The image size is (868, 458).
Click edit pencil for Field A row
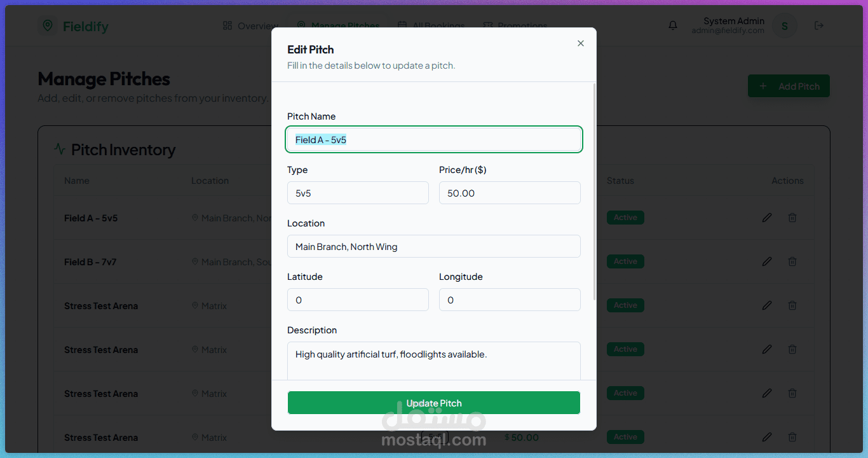(x=767, y=218)
